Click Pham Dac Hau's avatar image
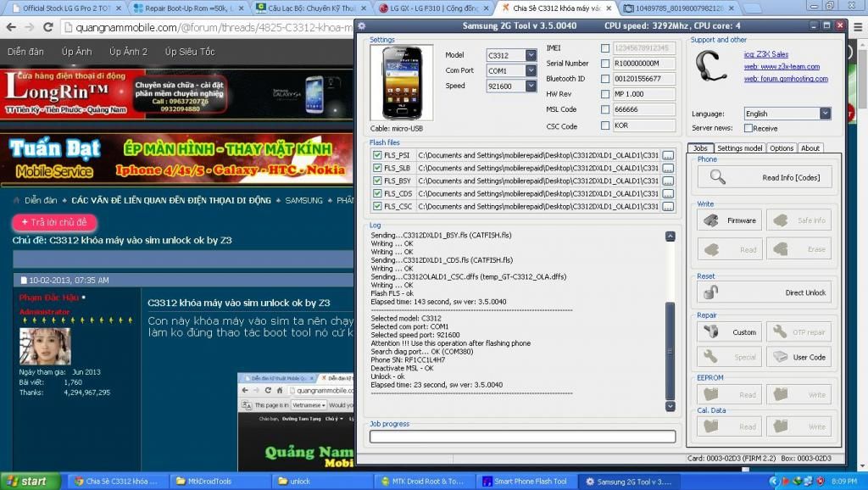Image resolution: width=868 pixels, height=490 pixels. pyautogui.click(x=45, y=346)
